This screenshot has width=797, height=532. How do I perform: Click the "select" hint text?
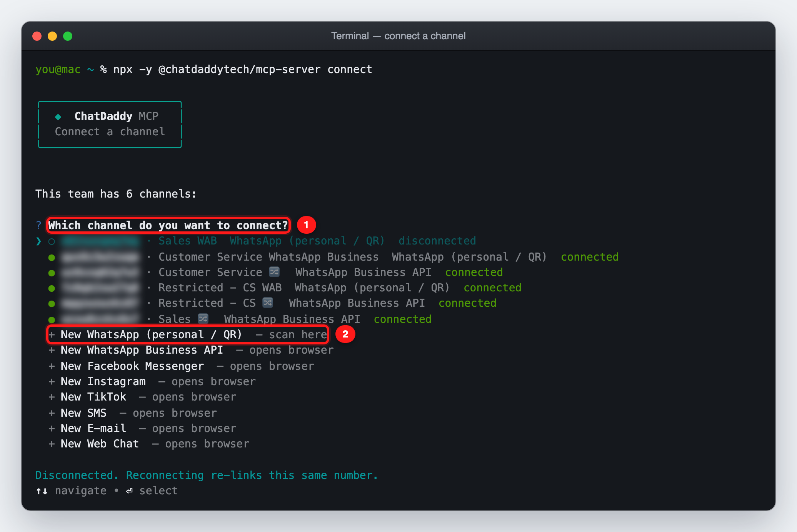158,491
